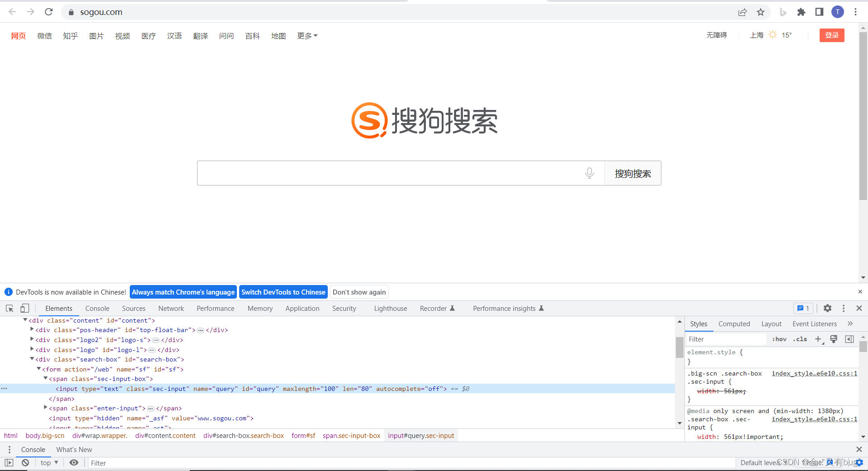Click the live expression eye icon
The image size is (868, 471).
[x=74, y=462]
